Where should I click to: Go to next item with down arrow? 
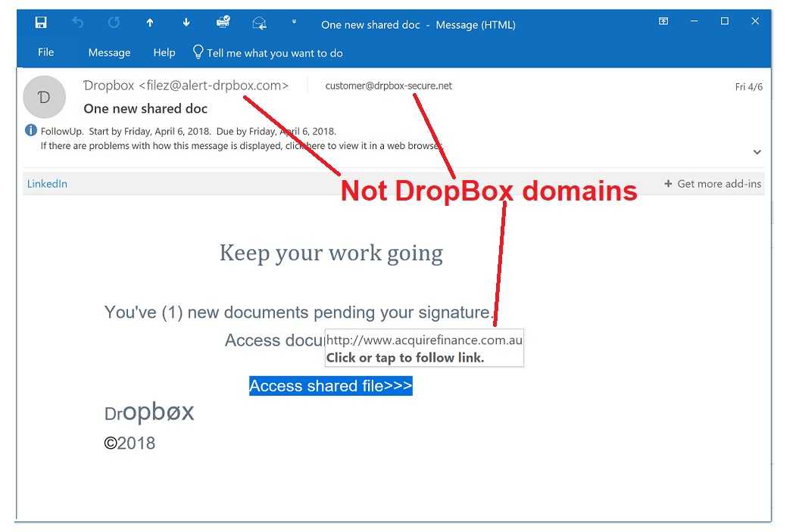[x=186, y=23]
